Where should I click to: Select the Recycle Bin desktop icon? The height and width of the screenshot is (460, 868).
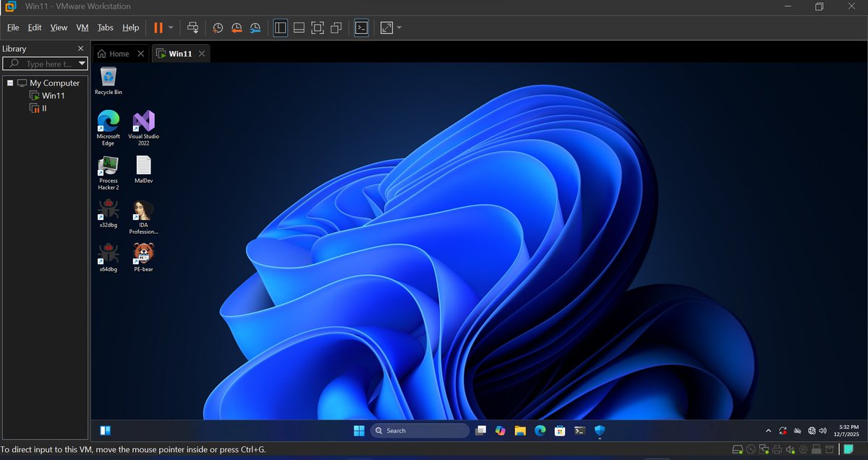(109, 80)
